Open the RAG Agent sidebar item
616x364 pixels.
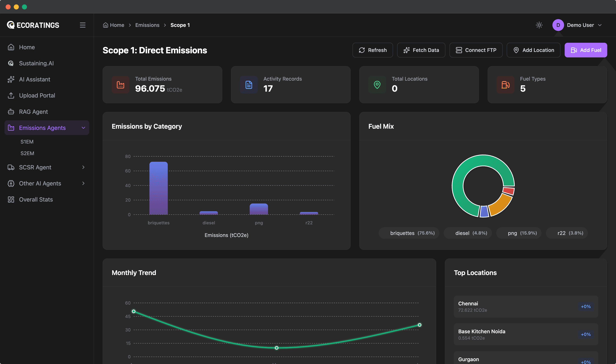pos(33,112)
